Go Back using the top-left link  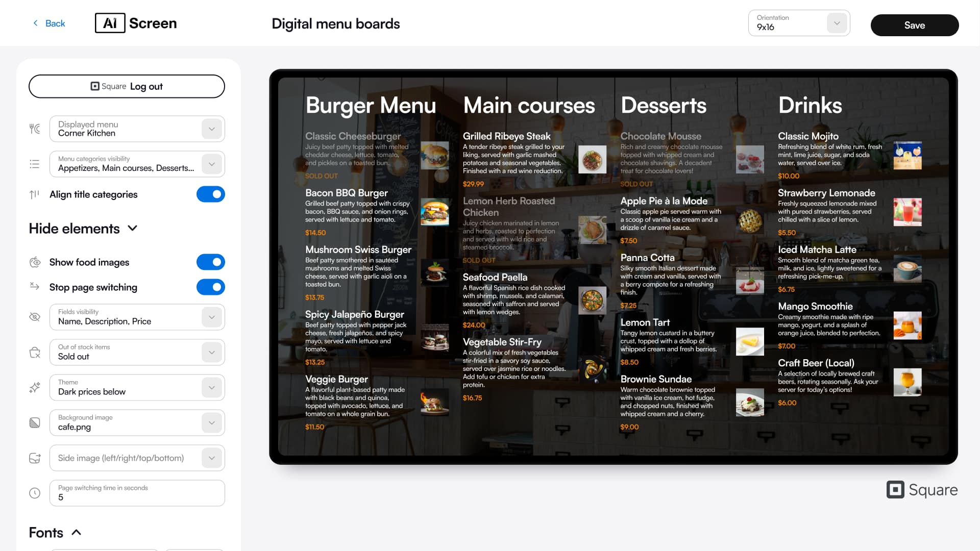[49, 23]
